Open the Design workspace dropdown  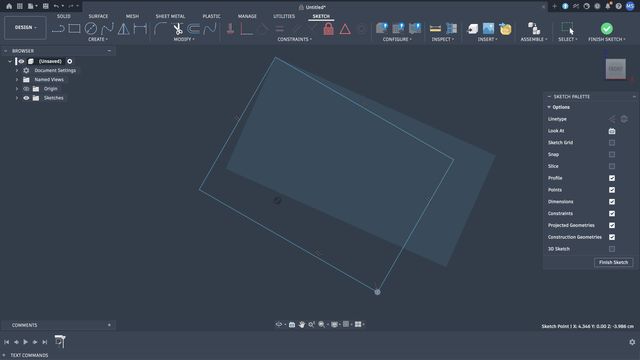25,27
